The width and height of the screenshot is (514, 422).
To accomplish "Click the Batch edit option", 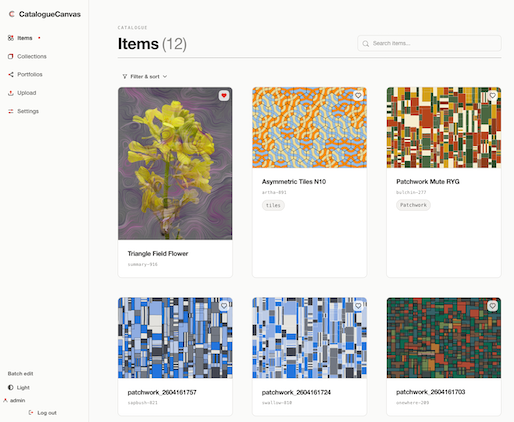I will (x=20, y=374).
